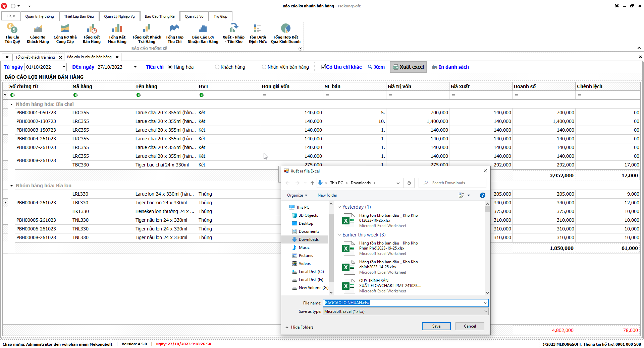Open the Từ ngày date dropdown
Screen dimensions: 644x348
point(64,67)
